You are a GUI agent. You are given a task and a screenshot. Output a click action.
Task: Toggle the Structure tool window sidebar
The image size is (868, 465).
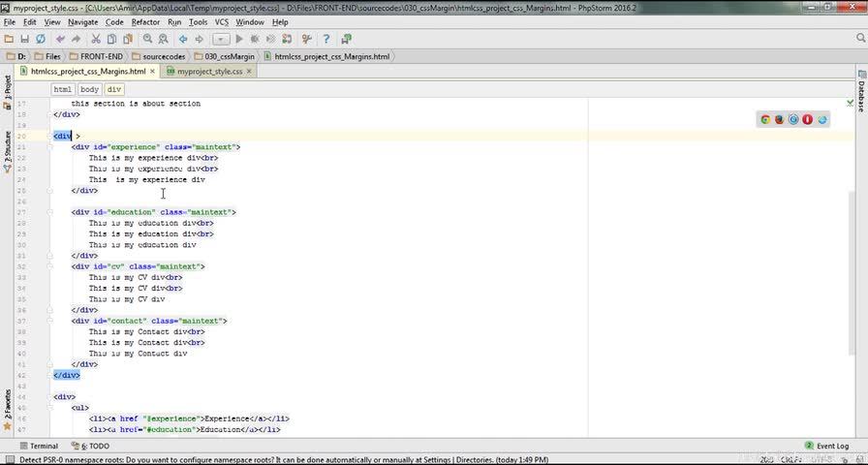click(7, 145)
